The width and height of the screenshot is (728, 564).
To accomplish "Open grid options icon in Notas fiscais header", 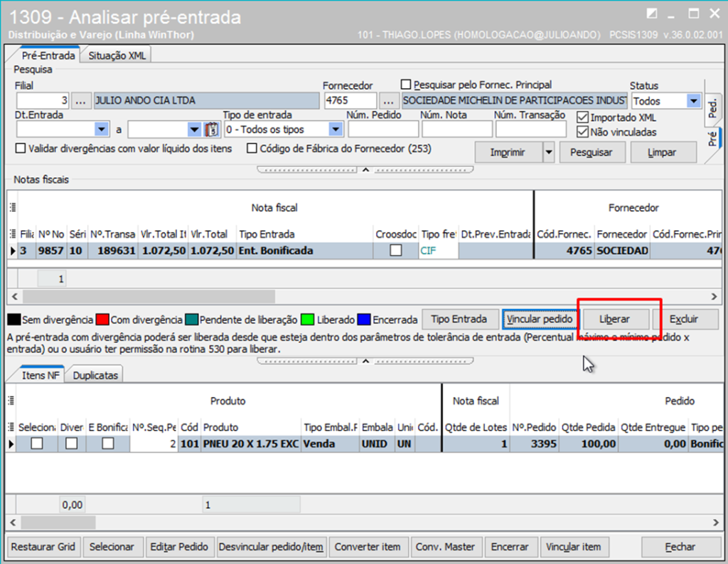I will [12, 207].
